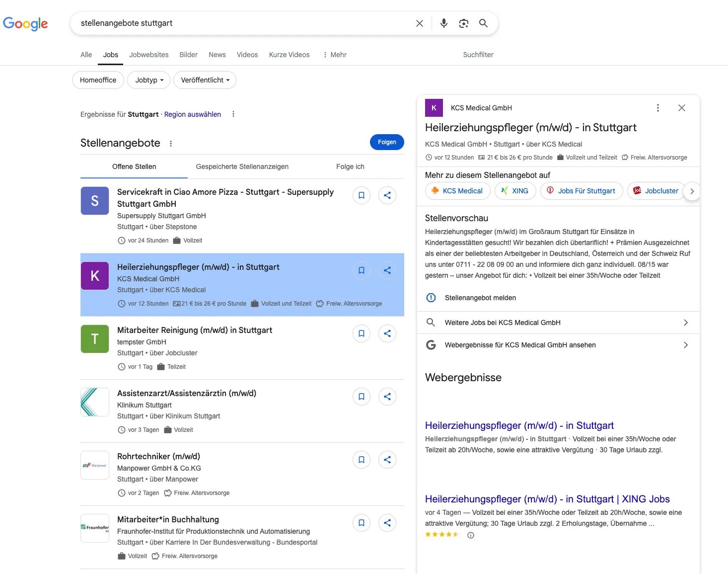Start voice search with microphone icon
The image size is (728, 574).
pos(444,23)
